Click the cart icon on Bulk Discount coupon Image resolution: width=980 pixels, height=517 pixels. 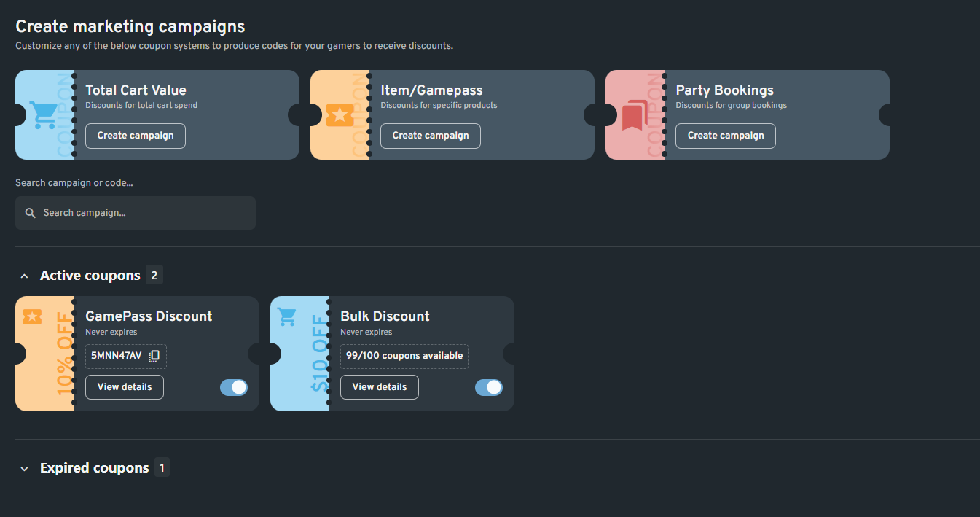[x=287, y=316]
